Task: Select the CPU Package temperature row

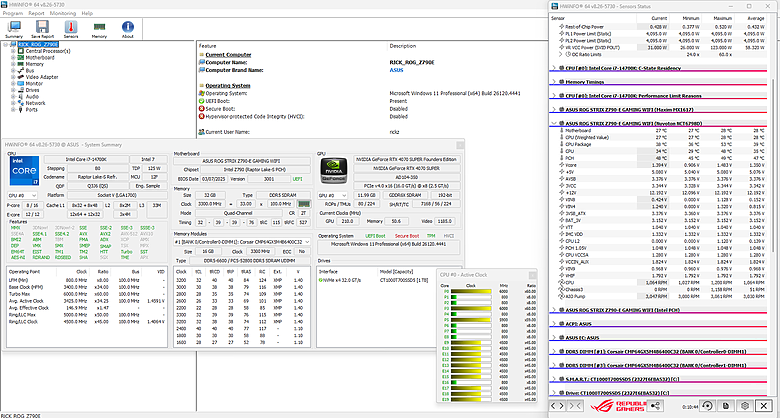Action: [x=660, y=144]
